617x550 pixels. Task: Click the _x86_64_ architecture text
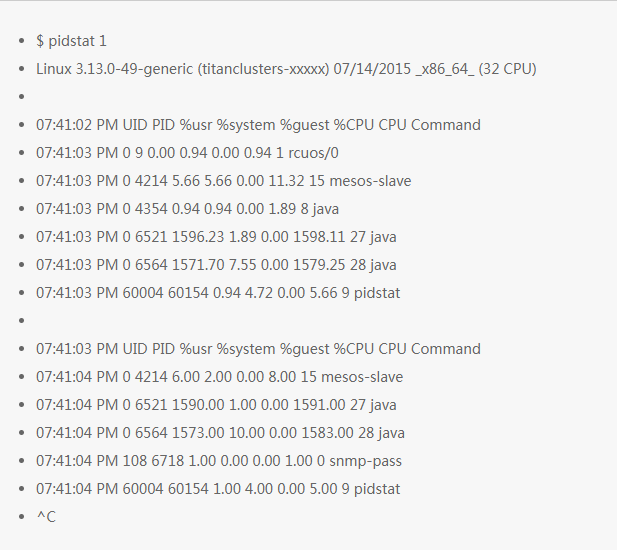click(441, 69)
